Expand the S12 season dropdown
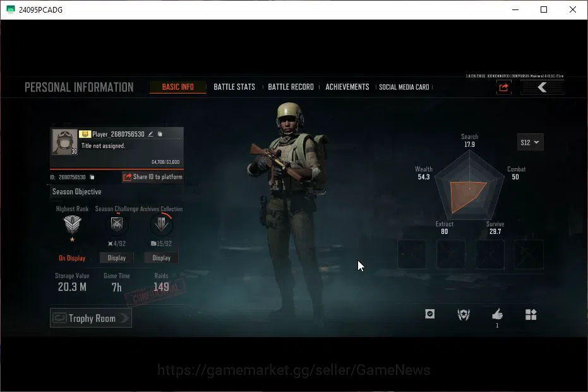 coord(531,142)
